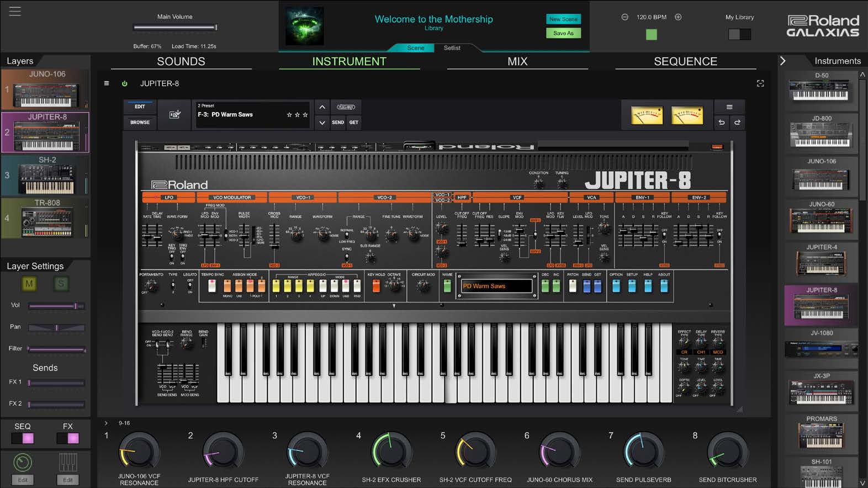
Task: Click the undo arrow icon
Action: [x=721, y=123]
